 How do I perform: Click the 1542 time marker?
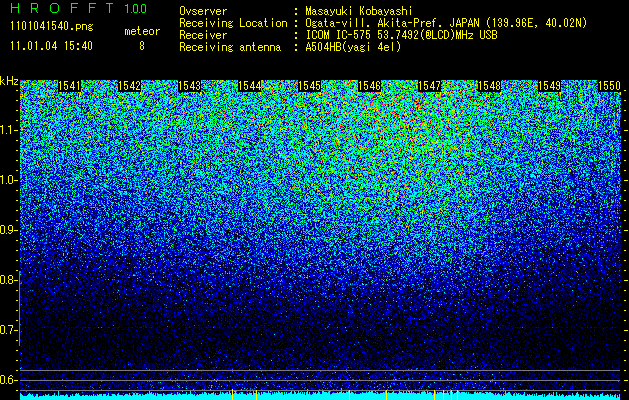(129, 86)
